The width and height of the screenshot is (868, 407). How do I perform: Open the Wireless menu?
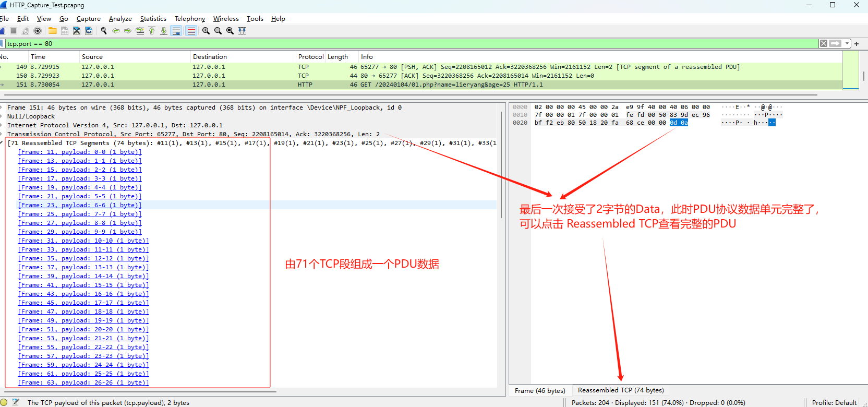pyautogui.click(x=226, y=19)
